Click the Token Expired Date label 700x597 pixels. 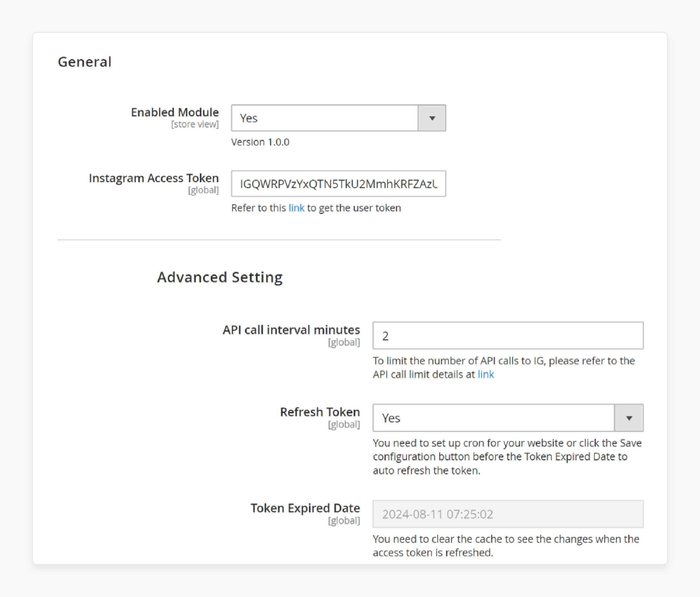tap(305, 508)
